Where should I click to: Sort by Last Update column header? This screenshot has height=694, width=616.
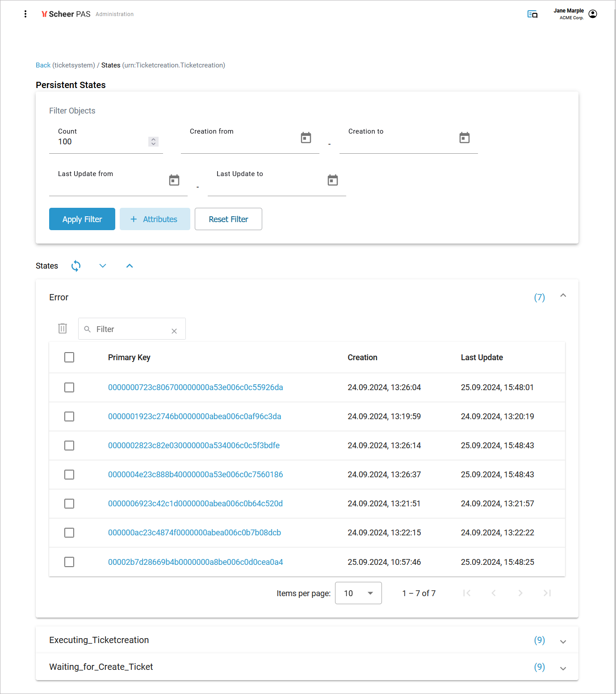pyautogui.click(x=482, y=358)
